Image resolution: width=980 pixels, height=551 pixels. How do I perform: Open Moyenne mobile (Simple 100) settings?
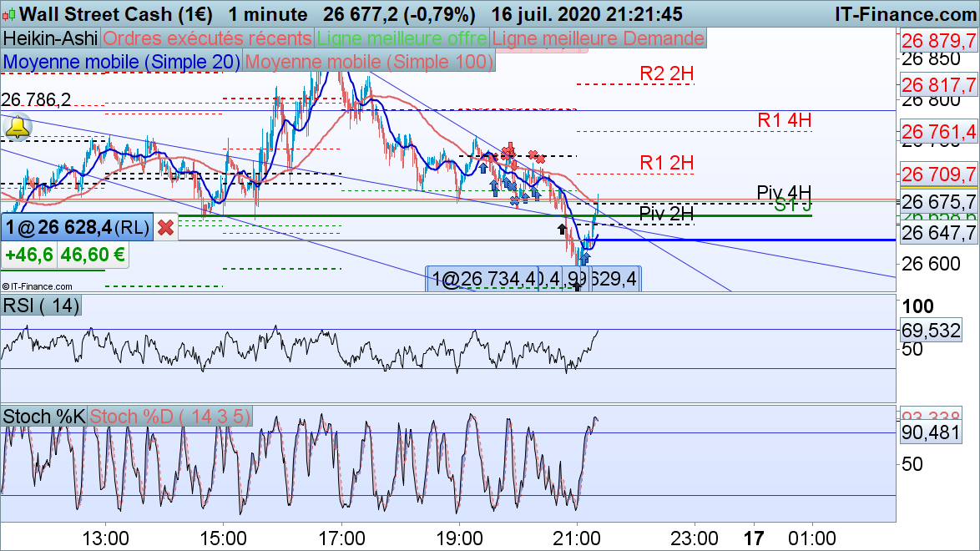(x=369, y=61)
